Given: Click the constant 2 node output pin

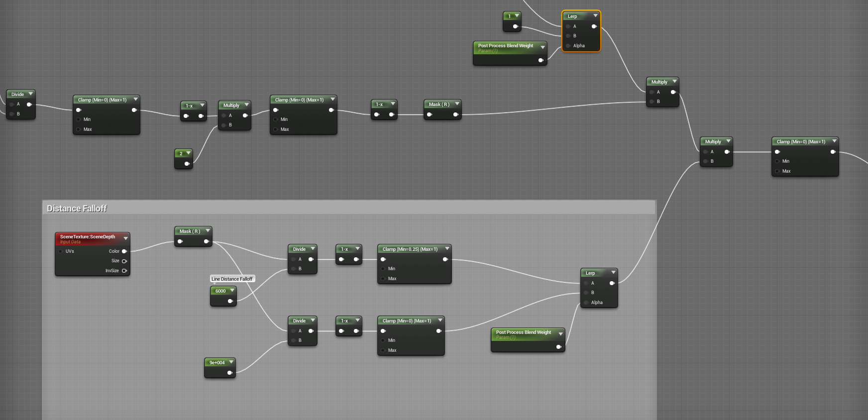Looking at the screenshot, I should 187,164.
